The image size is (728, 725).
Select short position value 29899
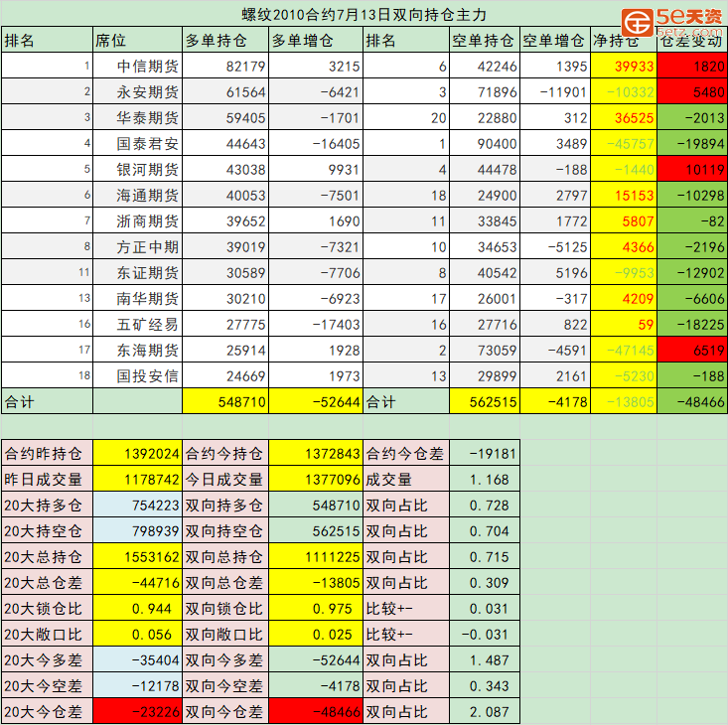tap(485, 375)
